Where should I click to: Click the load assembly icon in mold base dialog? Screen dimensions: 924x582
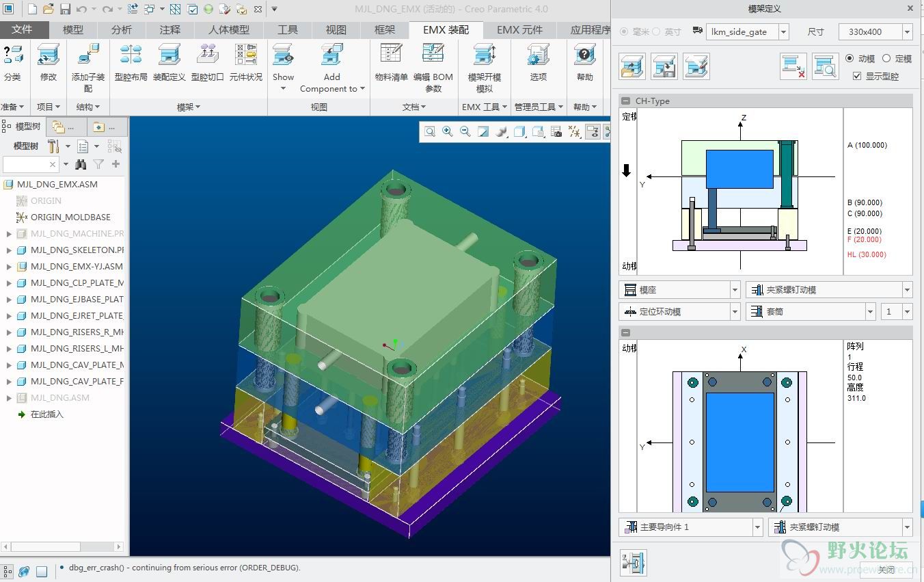coord(632,66)
